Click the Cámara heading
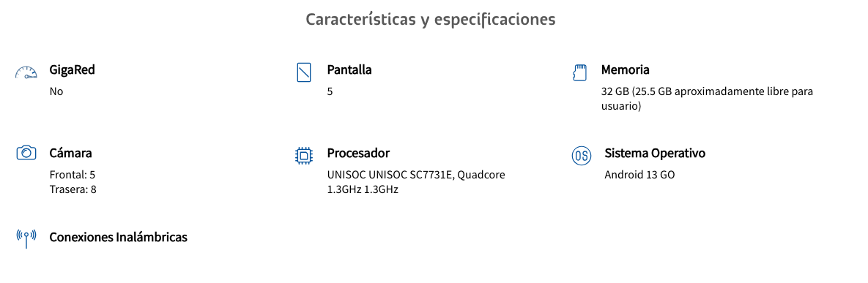The width and height of the screenshot is (868, 283). tap(70, 153)
